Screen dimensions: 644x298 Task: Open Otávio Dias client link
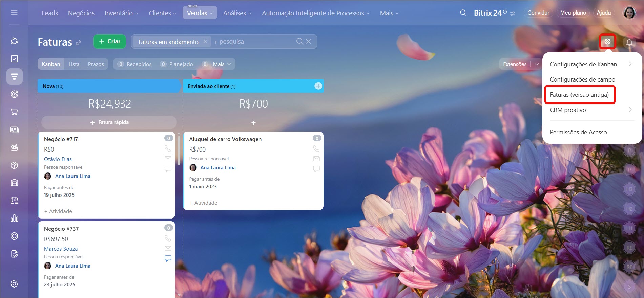tap(58, 159)
